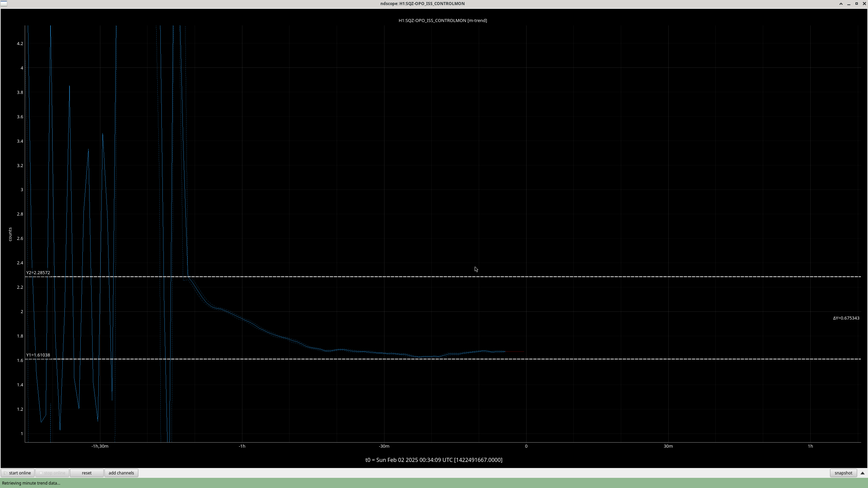Select the Y2=2.28572 cursor line label
The height and width of the screenshot is (488, 868).
(x=38, y=272)
